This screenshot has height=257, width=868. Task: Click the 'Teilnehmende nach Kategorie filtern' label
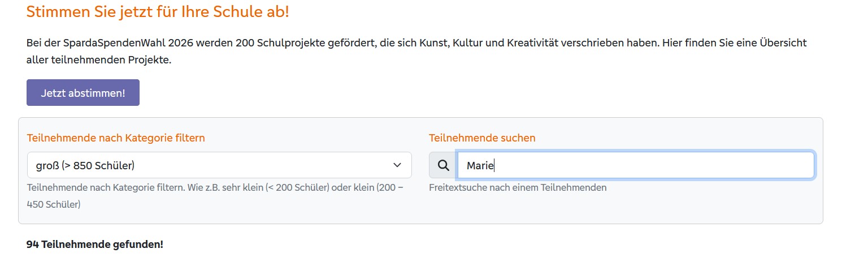pyautogui.click(x=116, y=138)
